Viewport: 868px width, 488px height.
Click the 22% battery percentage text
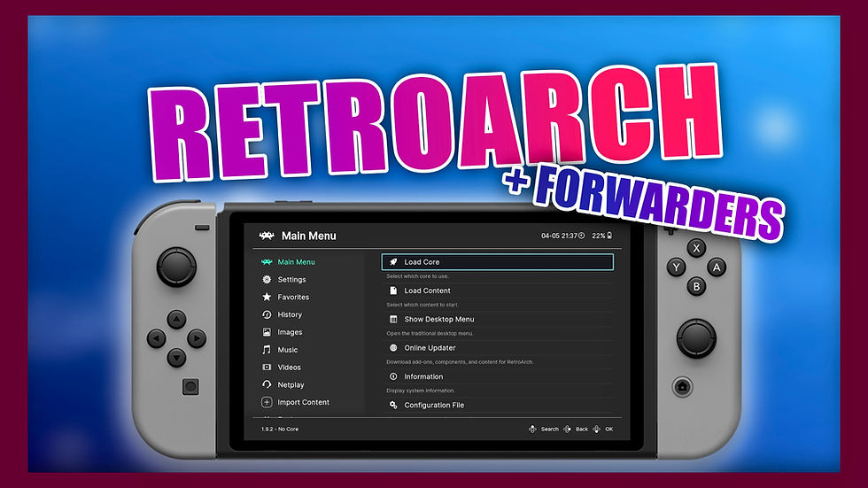coord(599,236)
